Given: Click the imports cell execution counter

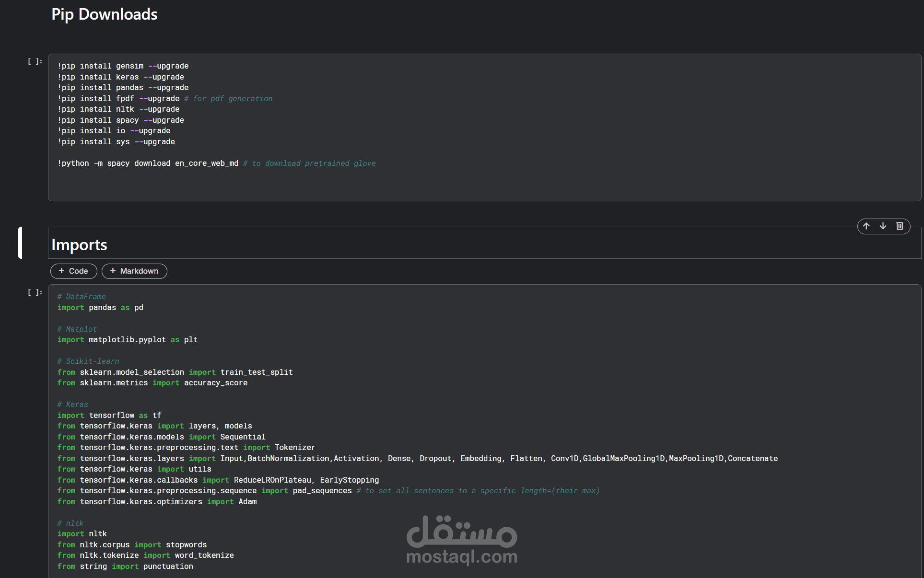Looking at the screenshot, I should [x=35, y=292].
